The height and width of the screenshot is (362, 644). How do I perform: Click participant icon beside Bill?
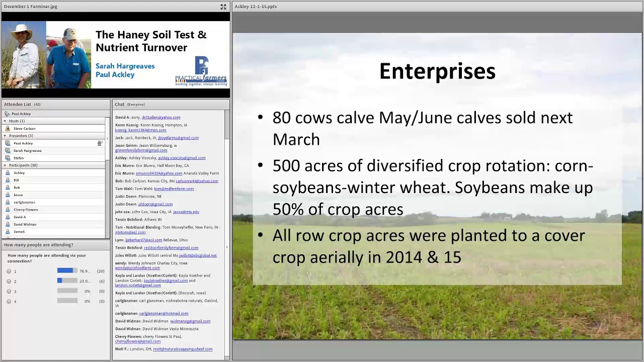[x=8, y=180]
